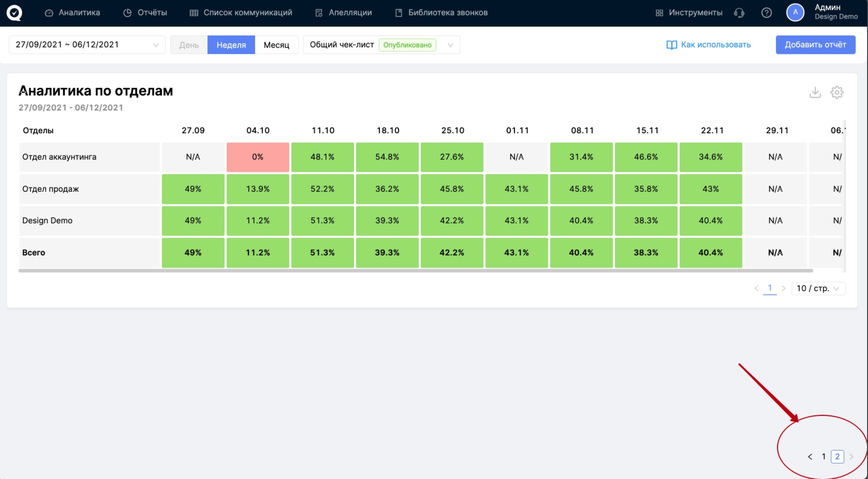Switch period grouping to День
The height and width of the screenshot is (479, 868).
[x=189, y=45]
